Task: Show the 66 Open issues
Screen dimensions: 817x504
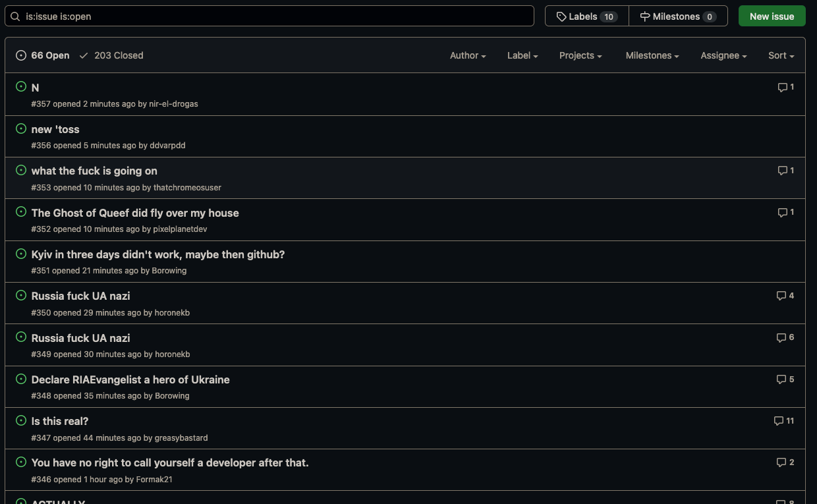Action: [43, 55]
